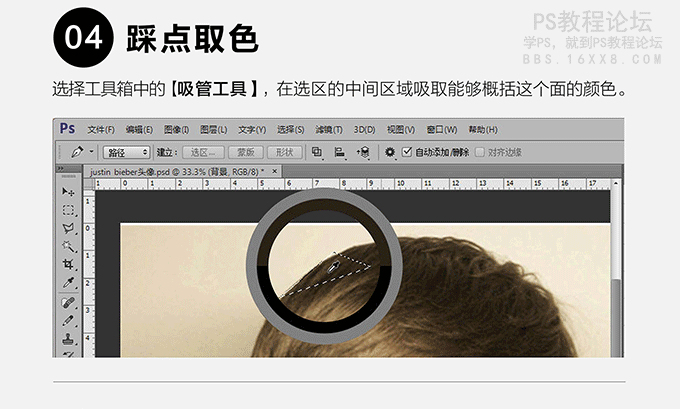Toggle 自动添加/删除 checkbox
Viewport: 680px width, 409px height.
click(406, 152)
